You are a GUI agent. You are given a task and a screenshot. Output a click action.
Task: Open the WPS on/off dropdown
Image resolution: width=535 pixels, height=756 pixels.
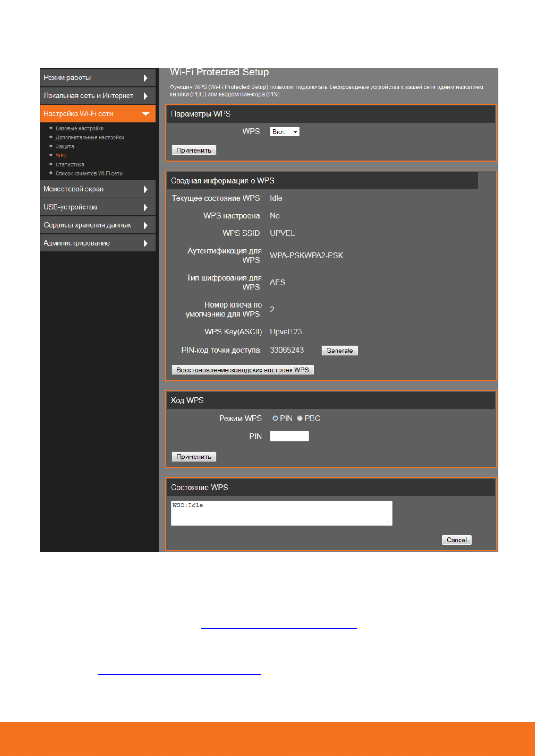point(284,132)
